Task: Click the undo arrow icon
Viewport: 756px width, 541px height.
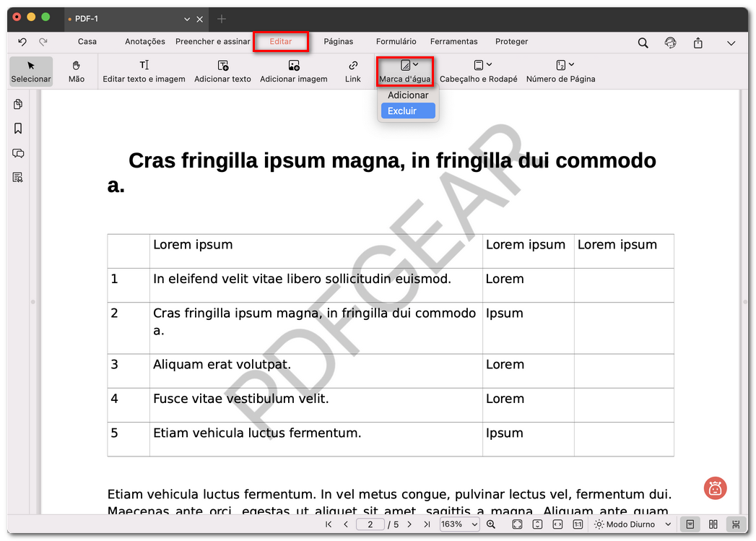Action: click(x=22, y=42)
